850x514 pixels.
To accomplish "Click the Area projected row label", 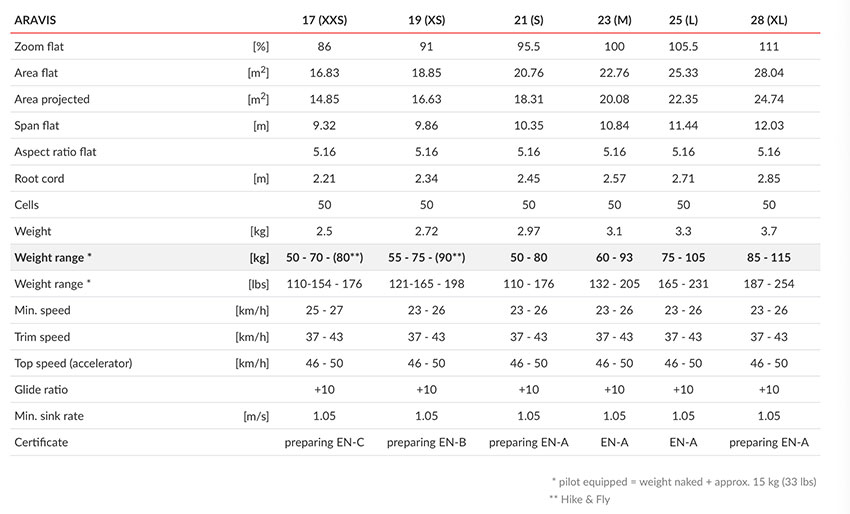I will point(52,99).
